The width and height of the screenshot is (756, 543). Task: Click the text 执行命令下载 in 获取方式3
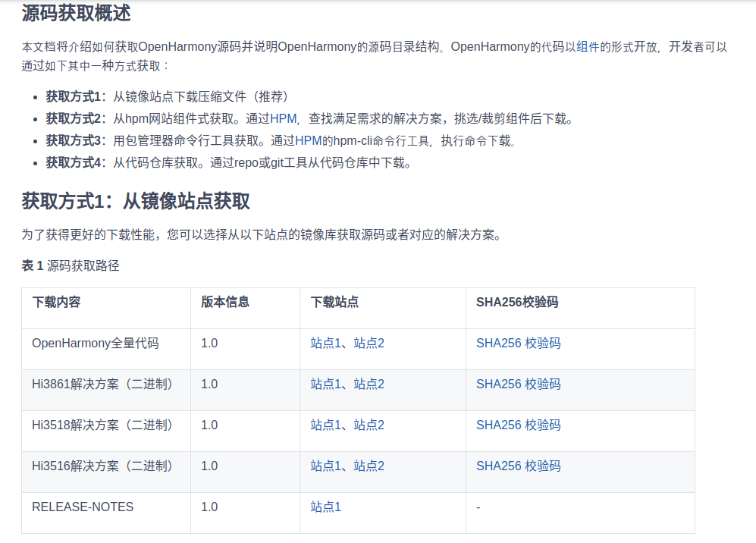coord(475,141)
